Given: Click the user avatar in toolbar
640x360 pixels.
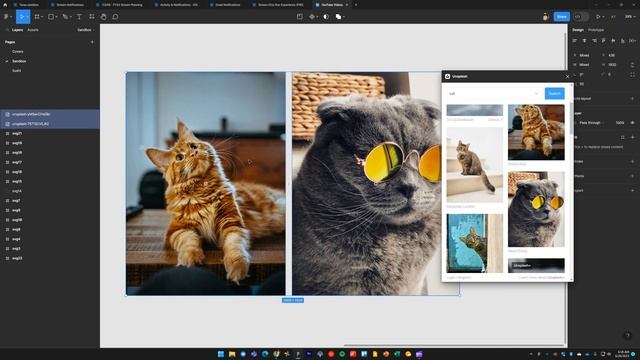Looking at the screenshot, I should tap(545, 17).
